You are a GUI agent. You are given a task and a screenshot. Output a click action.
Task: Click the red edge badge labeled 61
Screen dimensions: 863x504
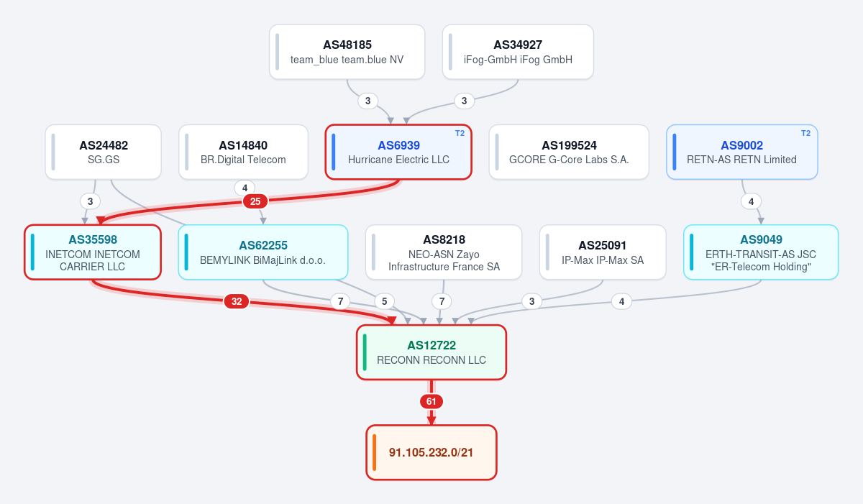(431, 401)
